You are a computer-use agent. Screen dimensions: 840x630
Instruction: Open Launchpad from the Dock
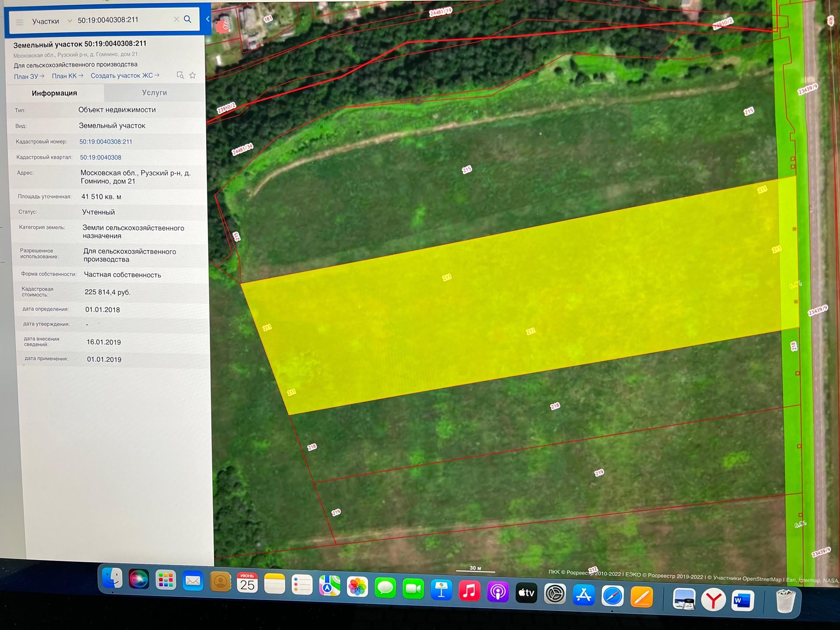click(x=166, y=581)
